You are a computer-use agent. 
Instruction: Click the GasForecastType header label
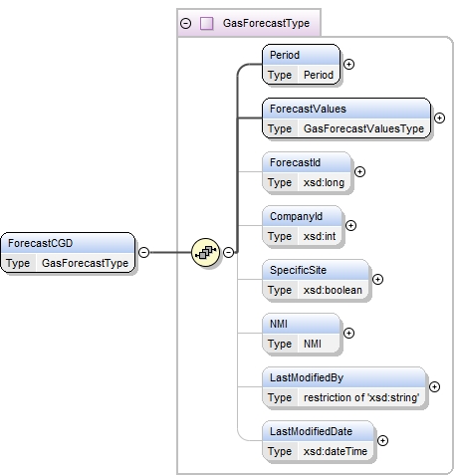pos(266,23)
